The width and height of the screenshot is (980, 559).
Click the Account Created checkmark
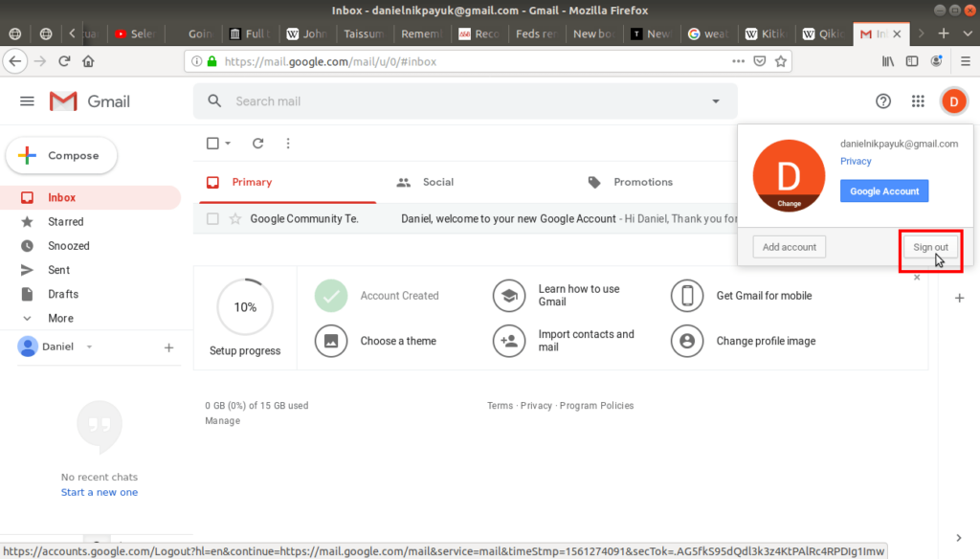point(330,296)
